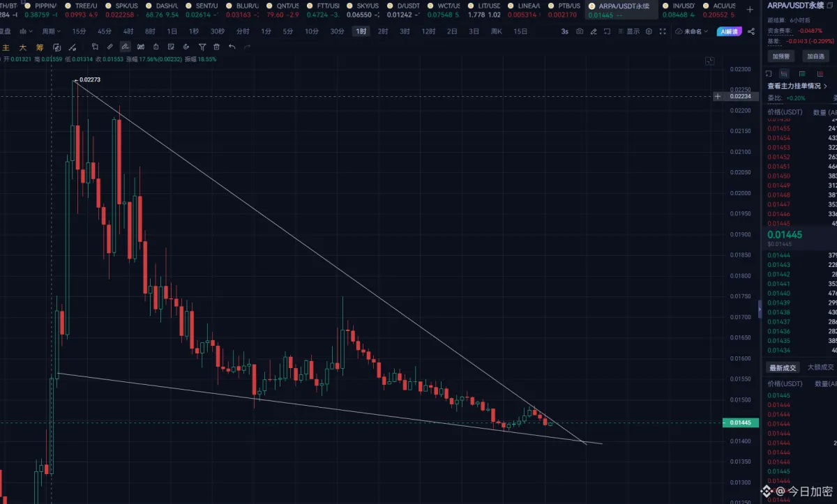837x504 pixels.
Task: Select the 12时 timeframe
Action: 428,31
